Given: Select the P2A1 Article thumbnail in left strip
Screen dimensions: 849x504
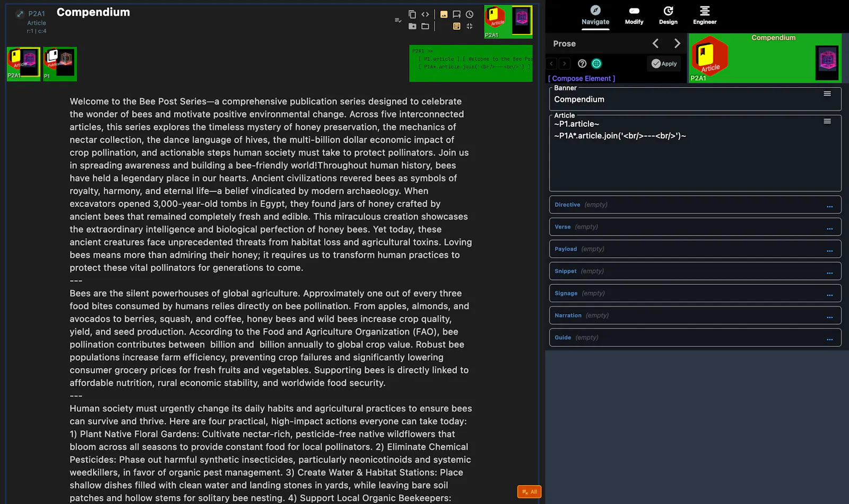Looking at the screenshot, I should (23, 64).
